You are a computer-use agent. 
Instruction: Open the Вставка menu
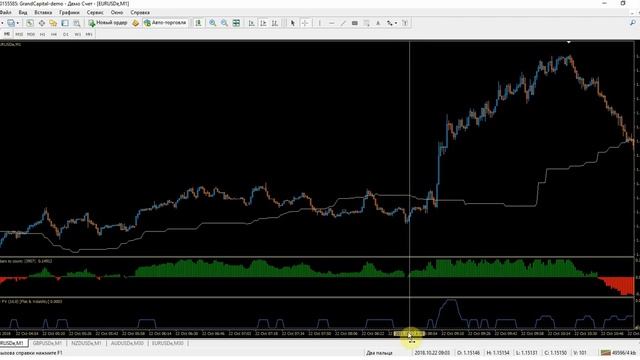point(43,13)
